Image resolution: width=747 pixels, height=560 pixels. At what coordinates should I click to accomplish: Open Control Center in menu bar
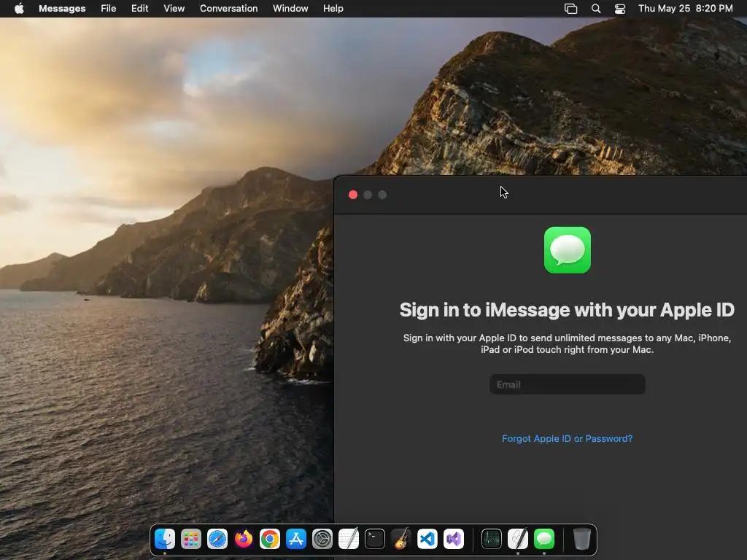[620, 9]
